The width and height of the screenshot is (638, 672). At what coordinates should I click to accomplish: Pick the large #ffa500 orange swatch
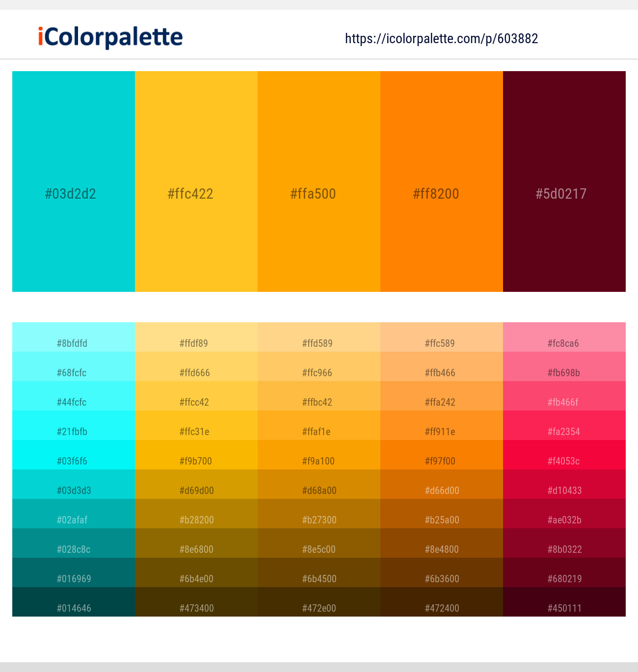point(319,181)
